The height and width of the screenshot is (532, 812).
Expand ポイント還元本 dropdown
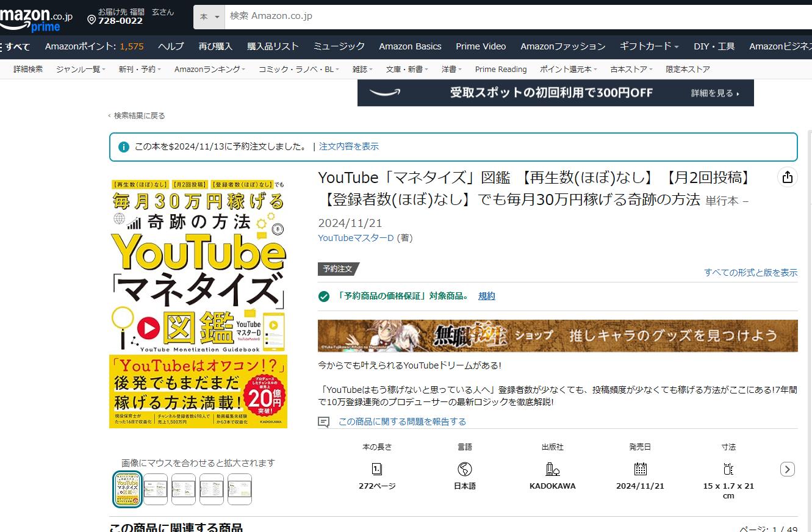point(569,70)
